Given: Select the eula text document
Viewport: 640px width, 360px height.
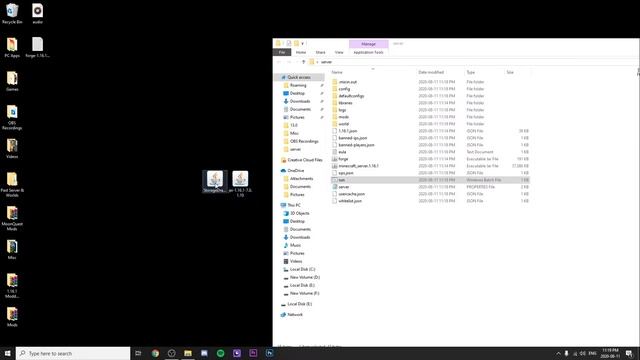Looking at the screenshot, I should point(342,152).
